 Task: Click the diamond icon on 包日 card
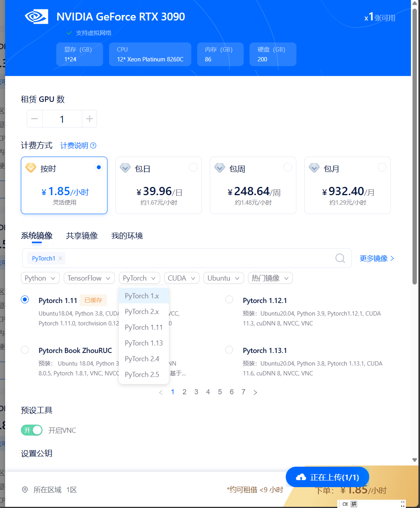point(125,168)
